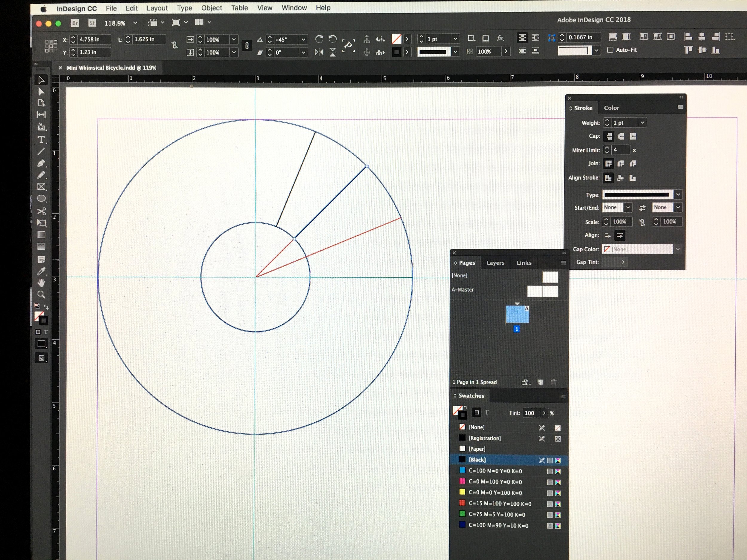Open Stroke panel options menu
Image resolution: width=747 pixels, height=560 pixels.
[680, 107]
